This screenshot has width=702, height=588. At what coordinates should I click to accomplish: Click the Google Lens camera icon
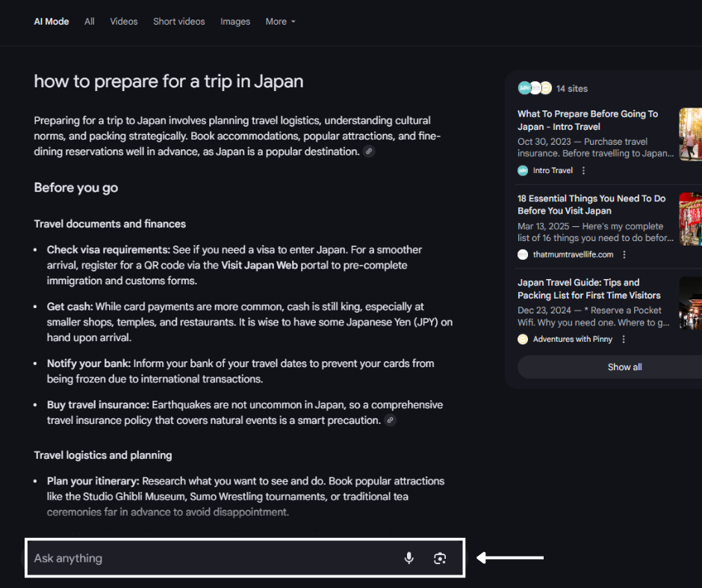(x=440, y=558)
